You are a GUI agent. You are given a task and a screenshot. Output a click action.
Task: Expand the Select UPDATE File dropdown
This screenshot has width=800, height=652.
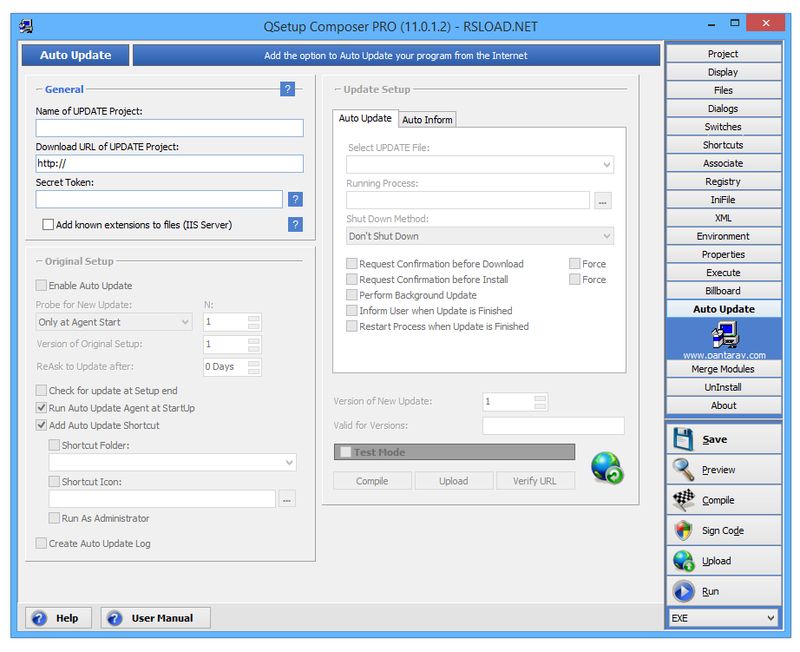pos(480,165)
